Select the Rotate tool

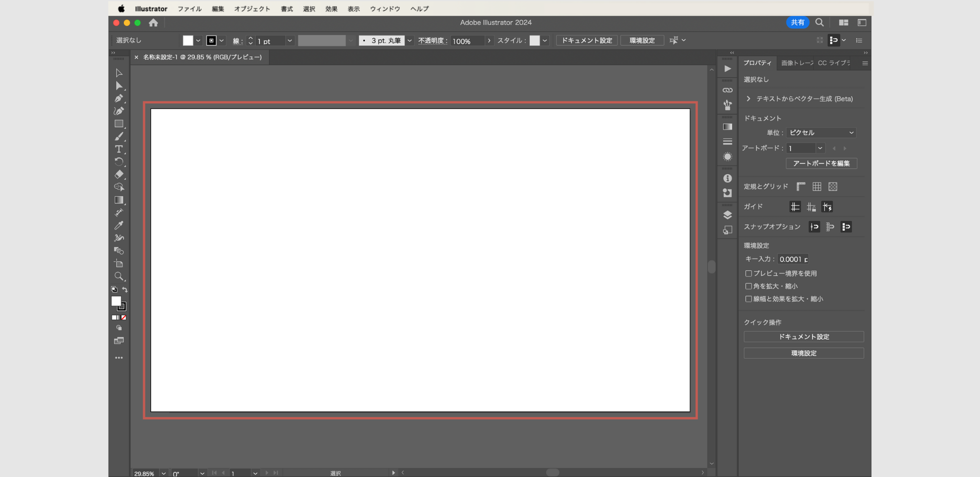click(x=119, y=162)
